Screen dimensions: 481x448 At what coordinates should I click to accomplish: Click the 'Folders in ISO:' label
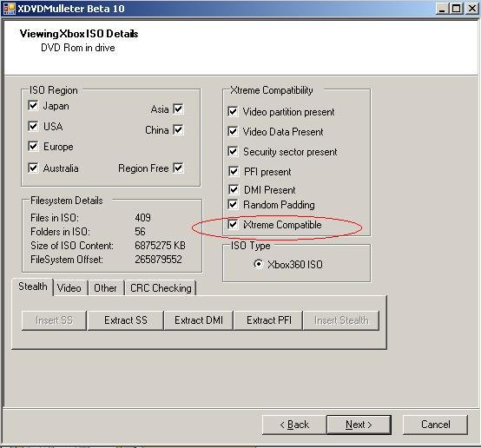coord(60,232)
